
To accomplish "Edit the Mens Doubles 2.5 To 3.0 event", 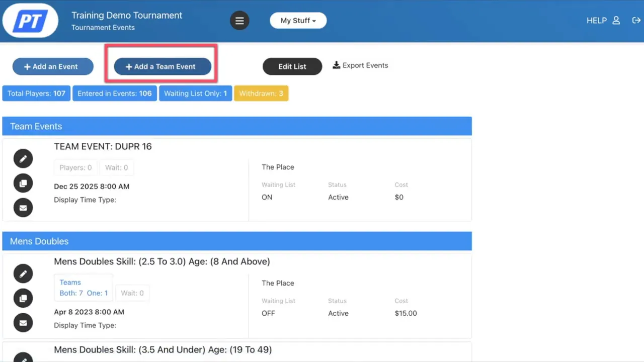I will 23,274.
